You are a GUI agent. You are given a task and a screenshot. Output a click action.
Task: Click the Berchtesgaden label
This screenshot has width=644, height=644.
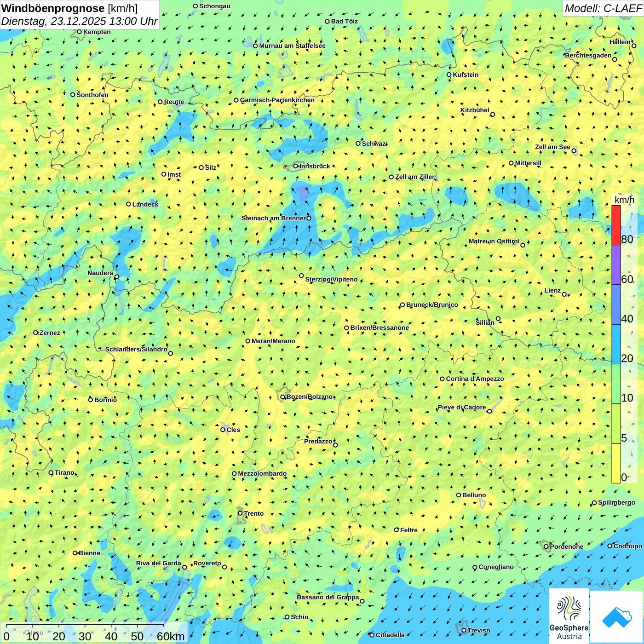tap(588, 55)
